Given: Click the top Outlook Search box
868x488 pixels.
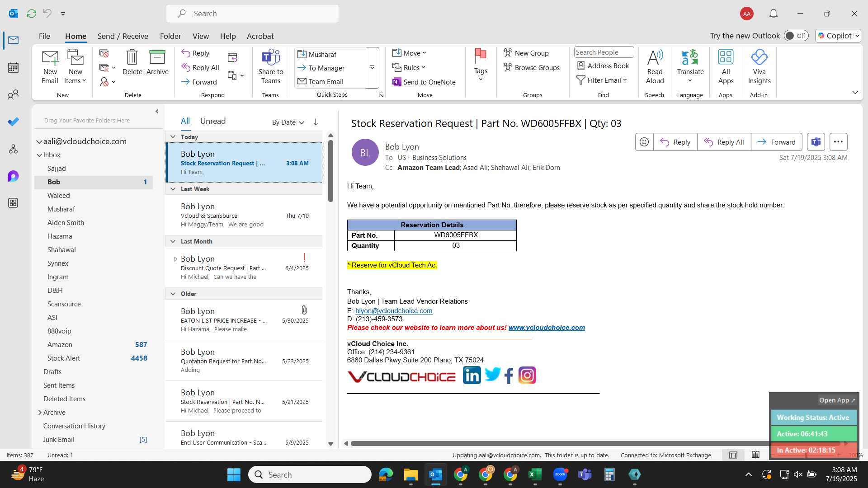Looking at the screenshot, I should 252,14.
